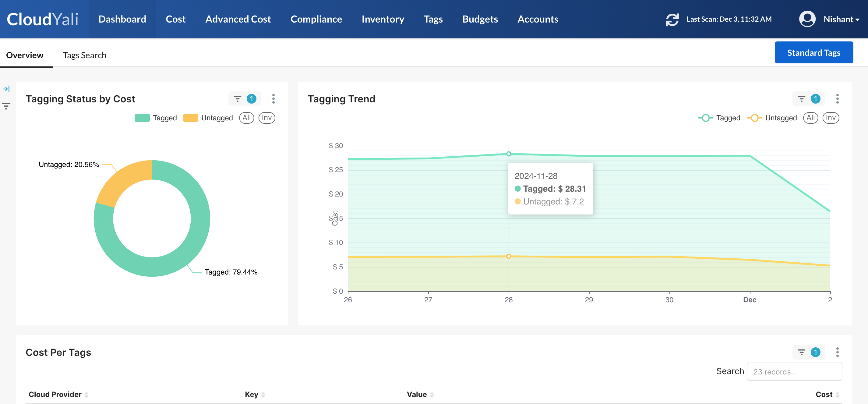Invert selection in Tagging Status legend
This screenshot has width=868, height=404.
[266, 118]
